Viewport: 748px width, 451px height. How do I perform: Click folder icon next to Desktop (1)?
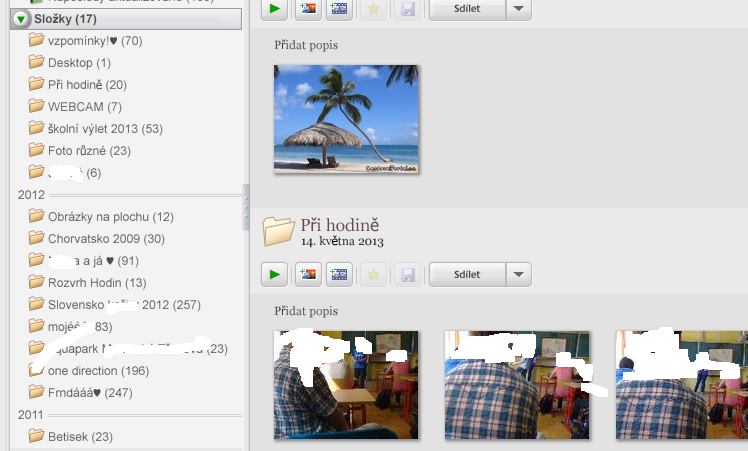click(x=36, y=62)
